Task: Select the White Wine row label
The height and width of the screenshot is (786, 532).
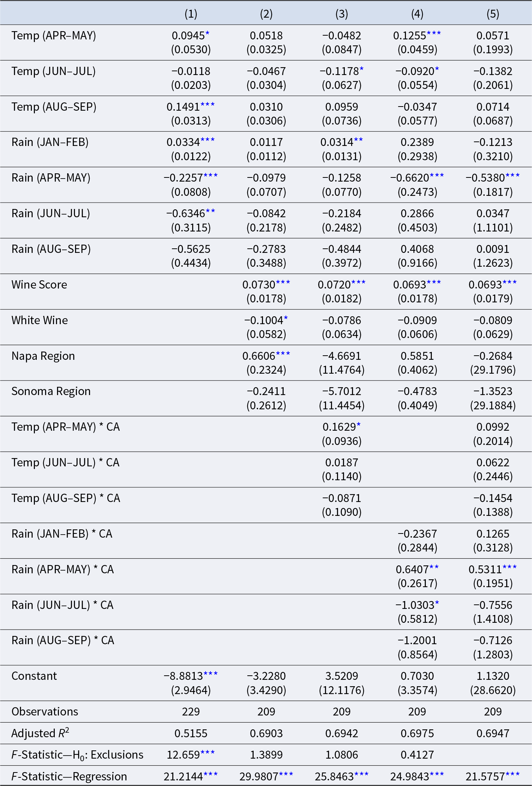Action: [x=40, y=320]
